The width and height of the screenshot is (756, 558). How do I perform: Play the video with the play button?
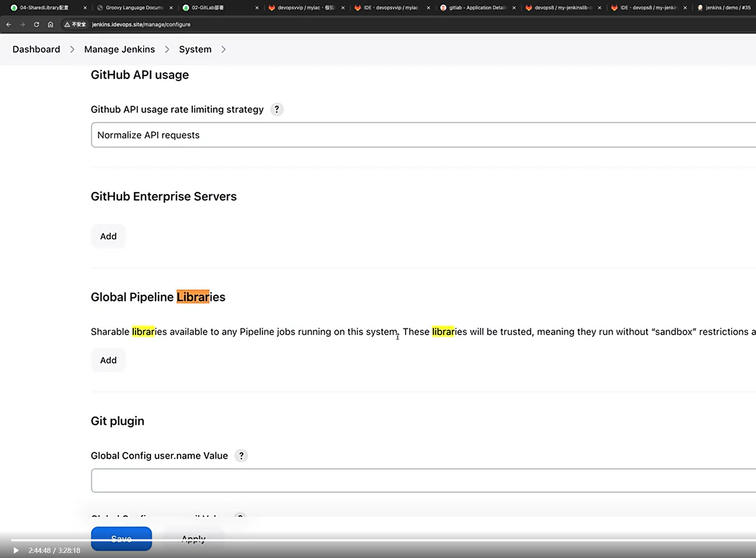pyautogui.click(x=16, y=550)
